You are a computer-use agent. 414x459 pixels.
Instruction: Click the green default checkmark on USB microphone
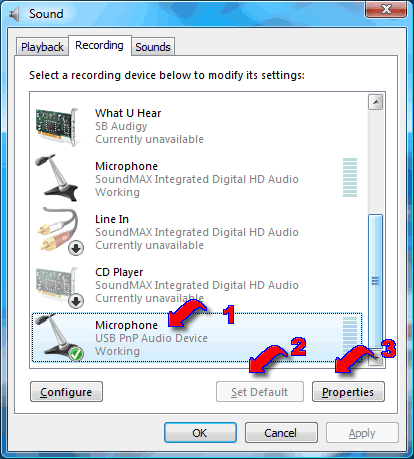(x=76, y=354)
